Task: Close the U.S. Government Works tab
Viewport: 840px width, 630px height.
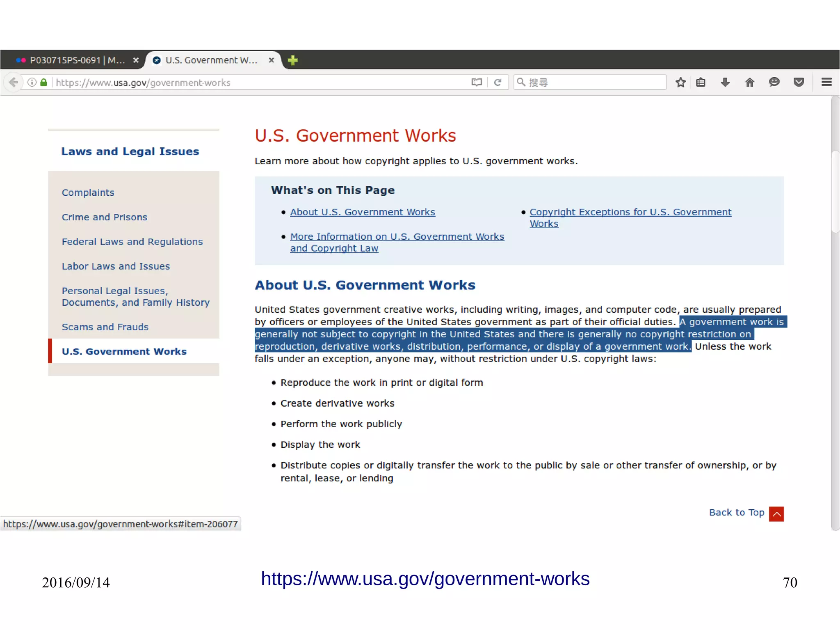Action: click(271, 60)
